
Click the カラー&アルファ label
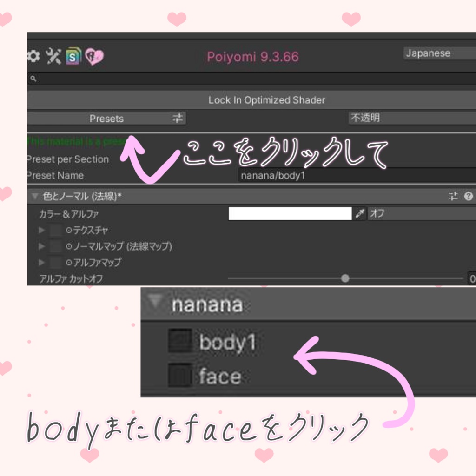point(69,214)
